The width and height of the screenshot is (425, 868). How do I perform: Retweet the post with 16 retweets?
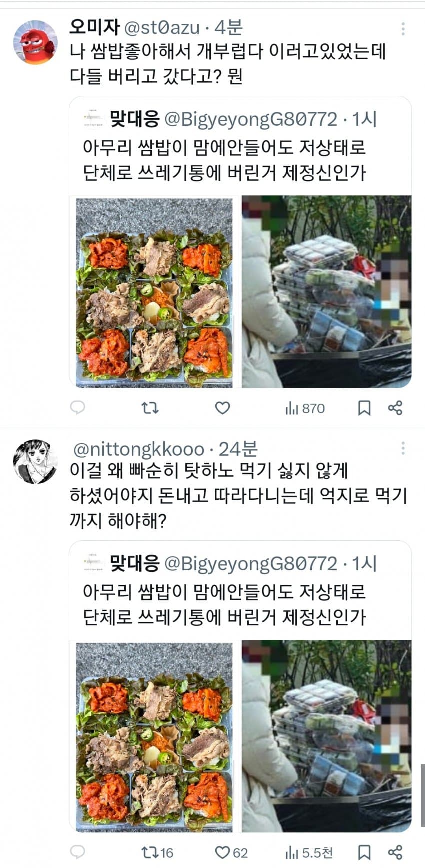(x=157, y=852)
